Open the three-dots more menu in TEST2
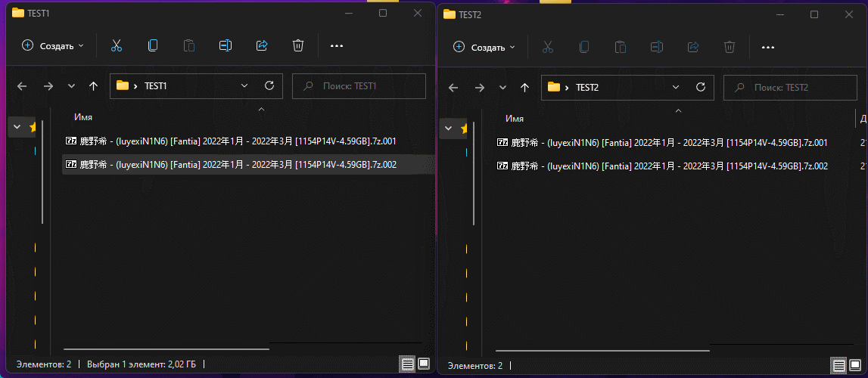The image size is (868, 378). pyautogui.click(x=768, y=48)
